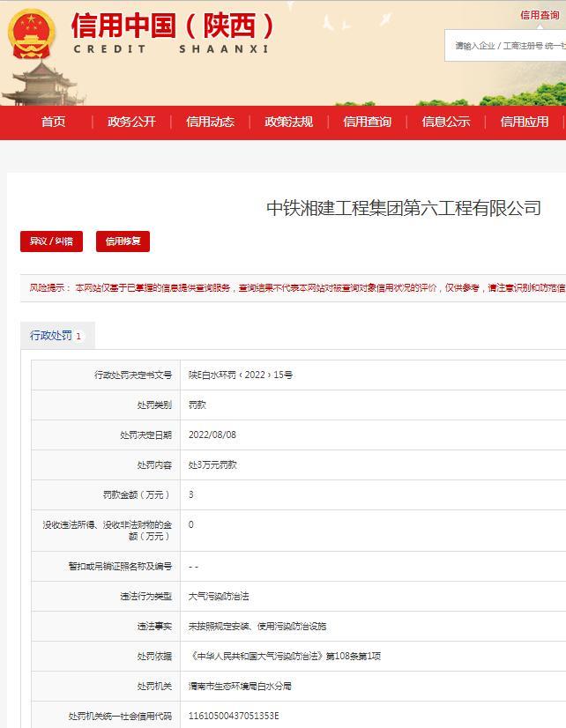The height and width of the screenshot is (728, 566).
Task: Open the 政务公开 menu item
Action: click(x=132, y=122)
